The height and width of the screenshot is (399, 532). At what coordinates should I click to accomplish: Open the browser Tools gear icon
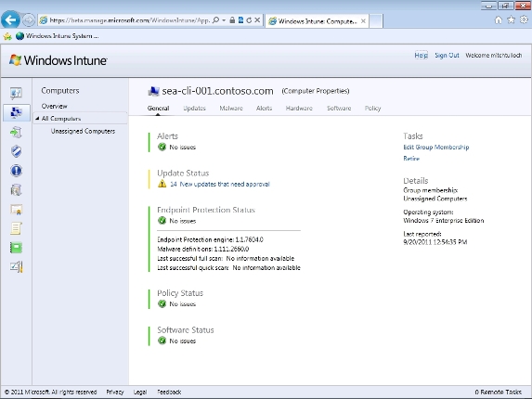[x=524, y=20]
